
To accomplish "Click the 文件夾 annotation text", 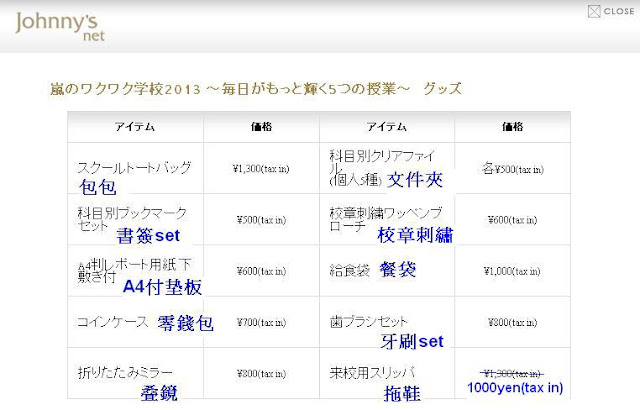I will click(415, 180).
